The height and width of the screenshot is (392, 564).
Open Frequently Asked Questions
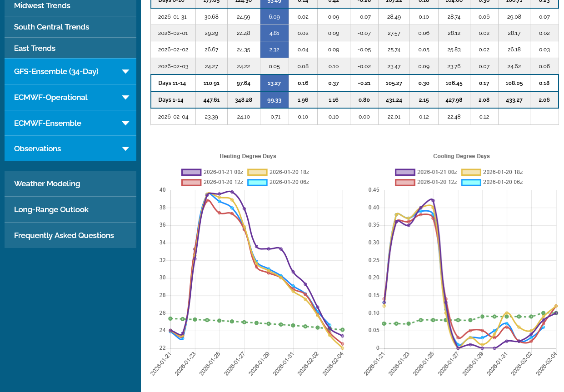click(x=64, y=236)
